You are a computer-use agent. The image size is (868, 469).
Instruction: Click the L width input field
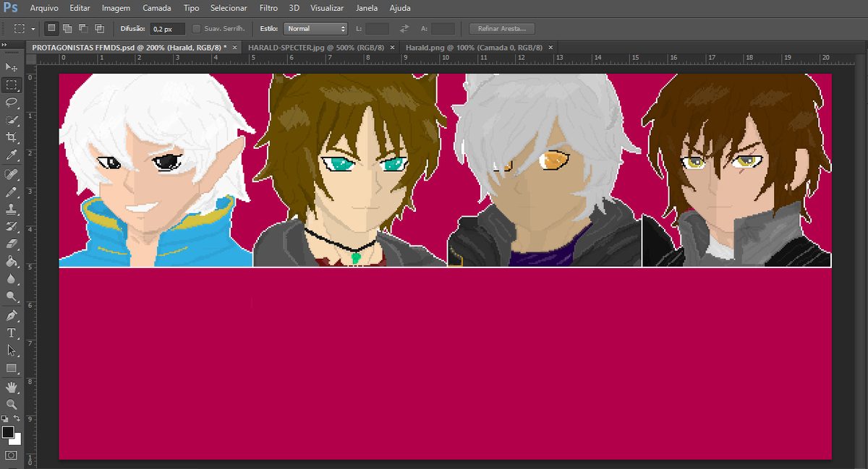(377, 29)
